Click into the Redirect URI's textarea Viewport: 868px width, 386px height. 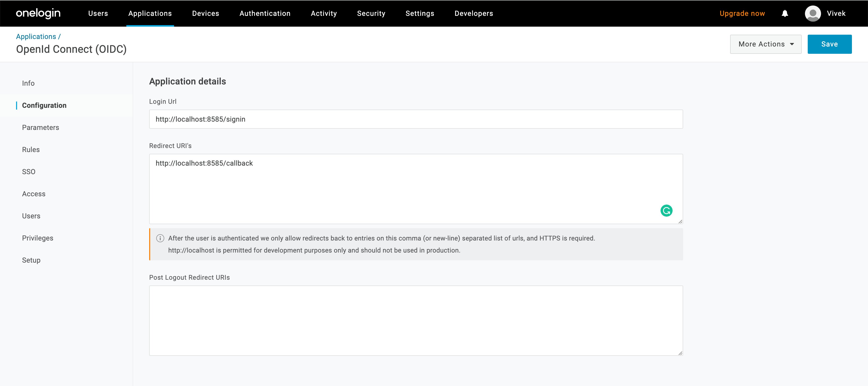[x=416, y=189]
